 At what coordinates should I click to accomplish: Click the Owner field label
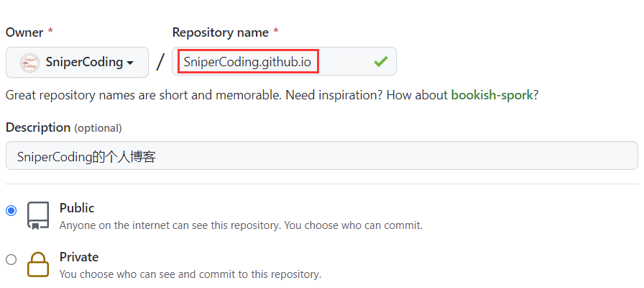coord(24,32)
